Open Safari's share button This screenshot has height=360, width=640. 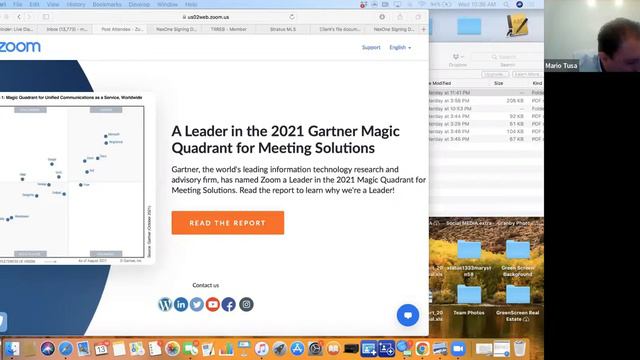tap(400, 17)
